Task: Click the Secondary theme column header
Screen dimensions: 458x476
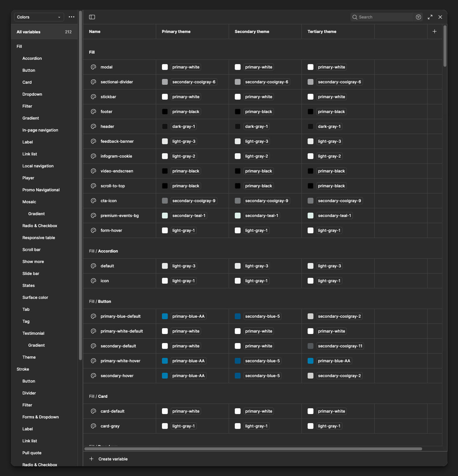Action: 252,32
